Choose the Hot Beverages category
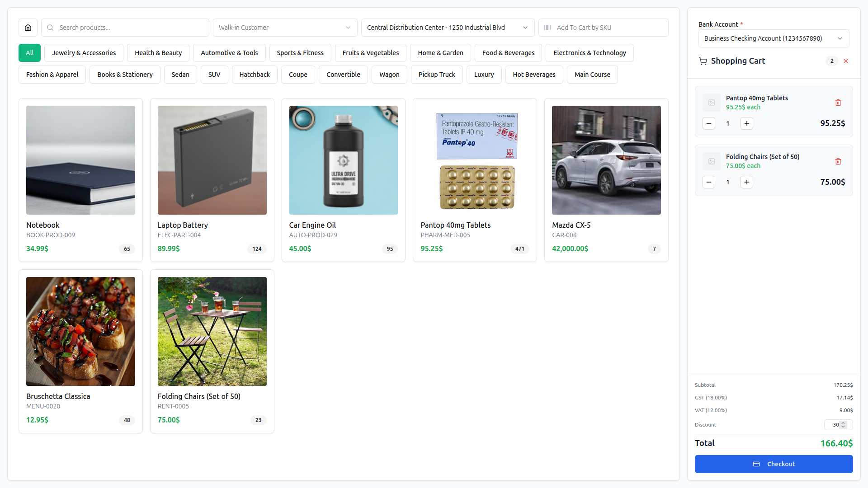The height and width of the screenshot is (488, 868). click(534, 75)
